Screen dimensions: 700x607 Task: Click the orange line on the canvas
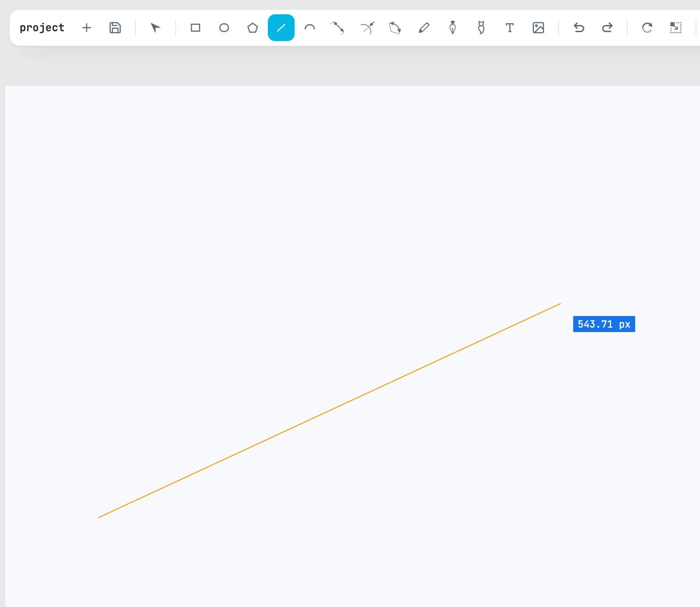[x=329, y=411]
